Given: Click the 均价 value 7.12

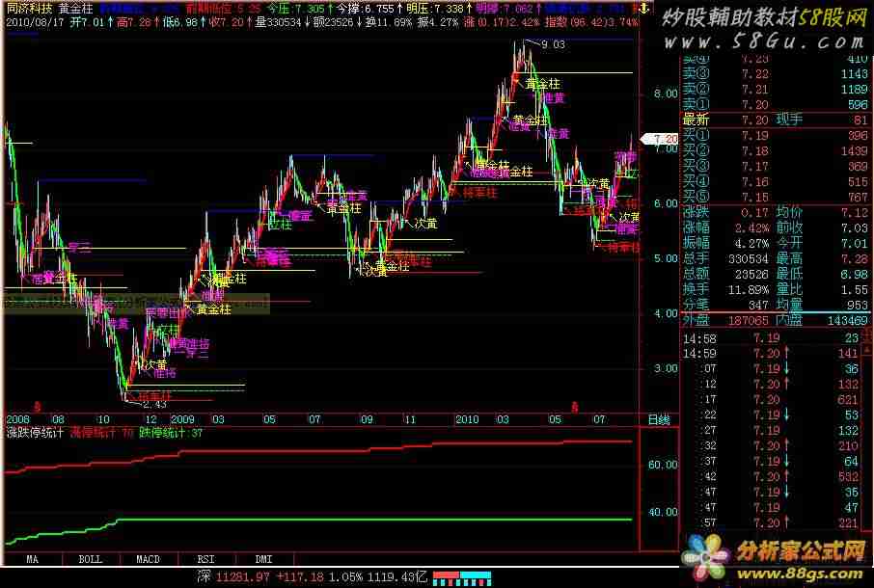Looking at the screenshot, I should click(x=854, y=213).
